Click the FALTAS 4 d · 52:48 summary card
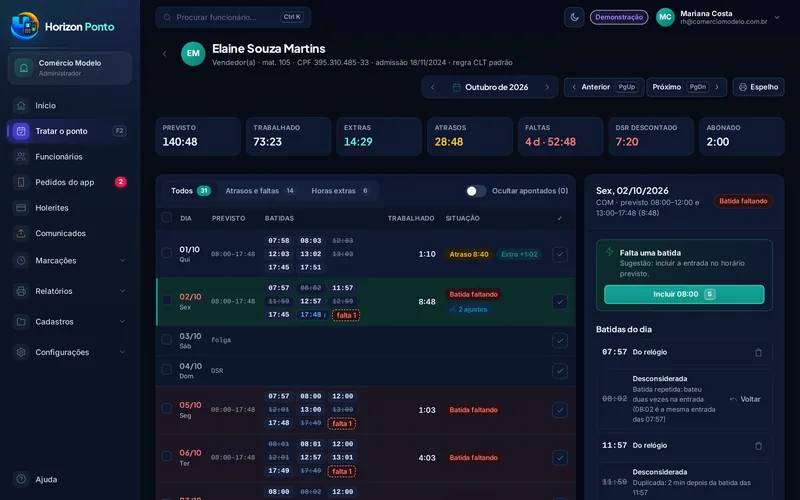Screen dimensions: 800x500 [x=560, y=136]
